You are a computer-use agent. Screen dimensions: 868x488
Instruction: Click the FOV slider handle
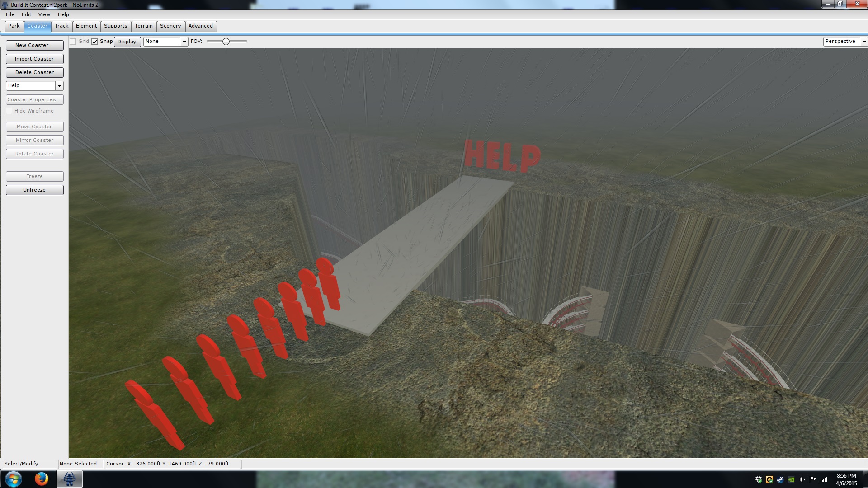point(226,42)
